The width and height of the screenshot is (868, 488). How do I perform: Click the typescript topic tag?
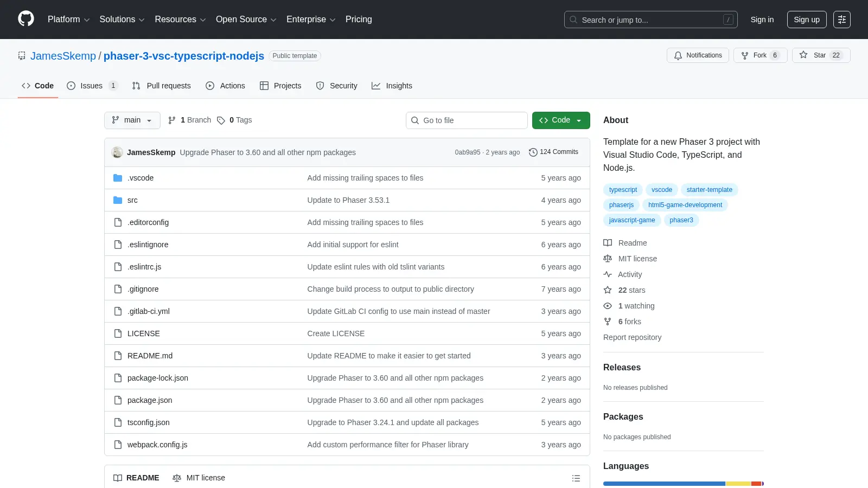coord(623,190)
